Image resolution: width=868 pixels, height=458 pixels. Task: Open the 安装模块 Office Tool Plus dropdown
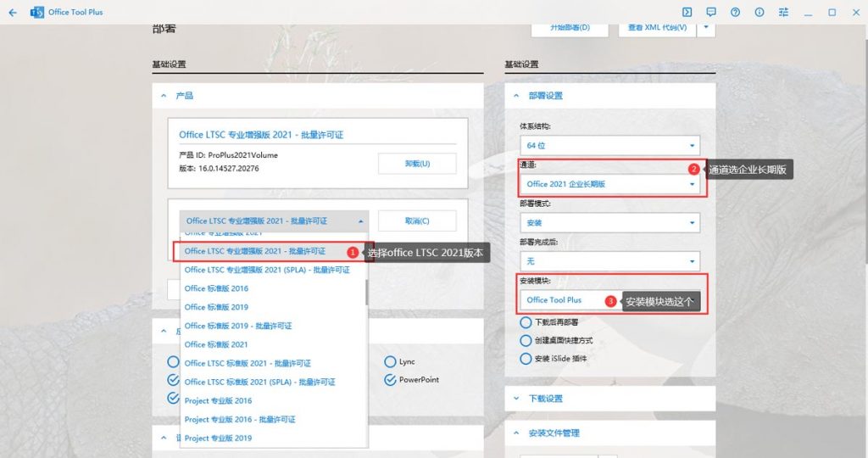click(x=610, y=300)
